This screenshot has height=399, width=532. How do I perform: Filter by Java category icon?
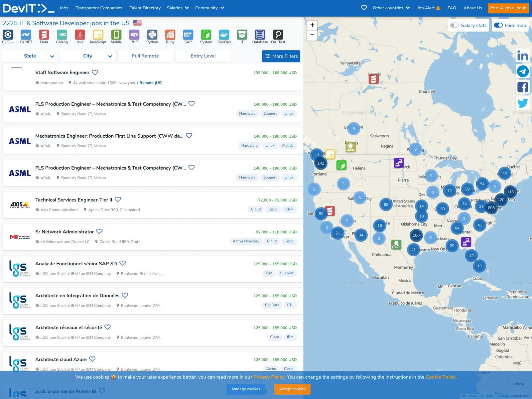[80, 35]
